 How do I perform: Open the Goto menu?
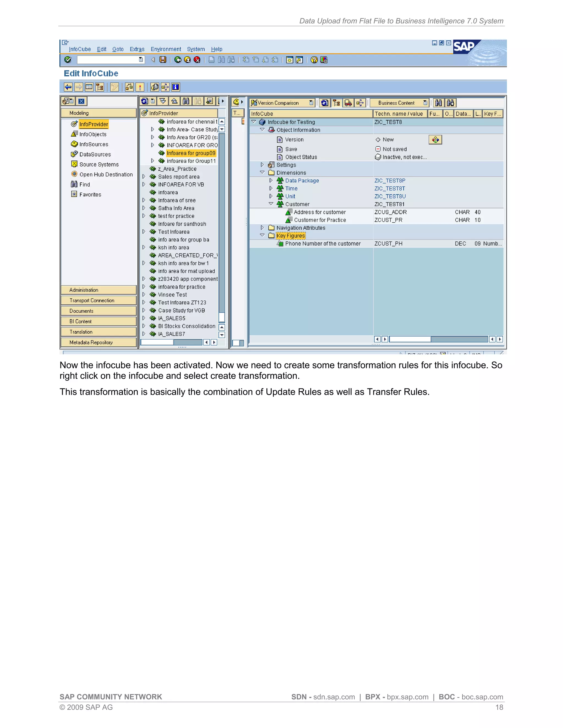coord(118,49)
